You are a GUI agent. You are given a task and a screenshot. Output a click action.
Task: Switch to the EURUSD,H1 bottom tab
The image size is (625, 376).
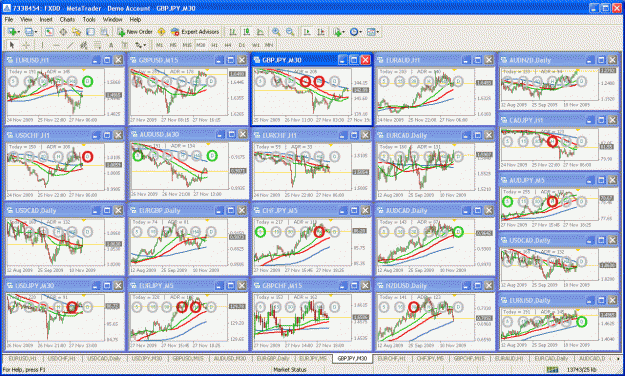(x=22, y=358)
